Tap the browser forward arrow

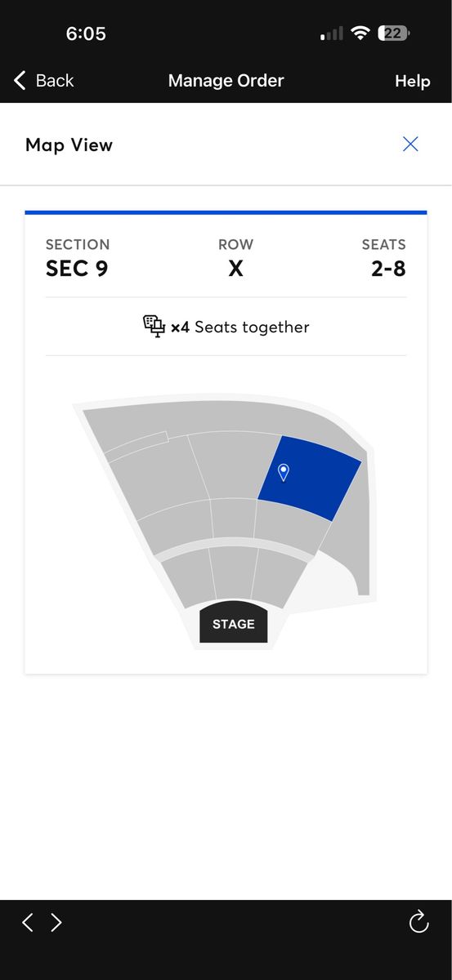[x=56, y=923]
